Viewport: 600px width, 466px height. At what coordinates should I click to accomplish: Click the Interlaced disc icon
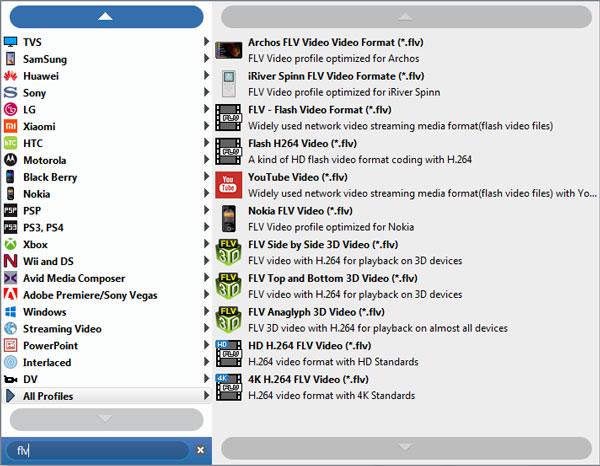pyautogui.click(x=10, y=362)
